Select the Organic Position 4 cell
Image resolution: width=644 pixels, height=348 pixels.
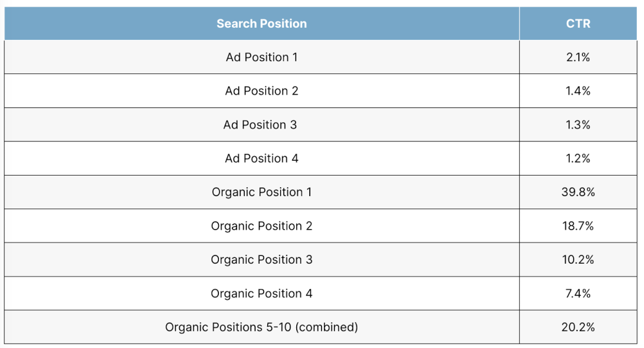261,293
